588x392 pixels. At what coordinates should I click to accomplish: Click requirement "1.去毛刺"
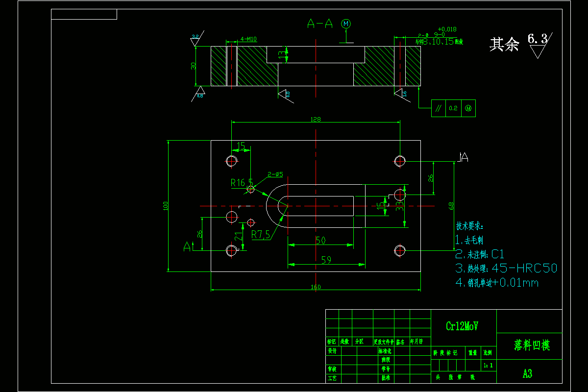469,240
